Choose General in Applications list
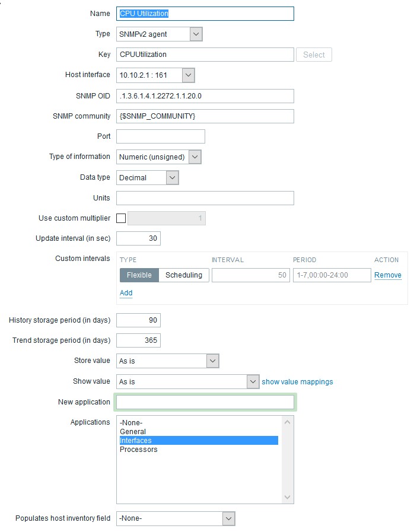This screenshot has height=532, width=414. point(133,432)
